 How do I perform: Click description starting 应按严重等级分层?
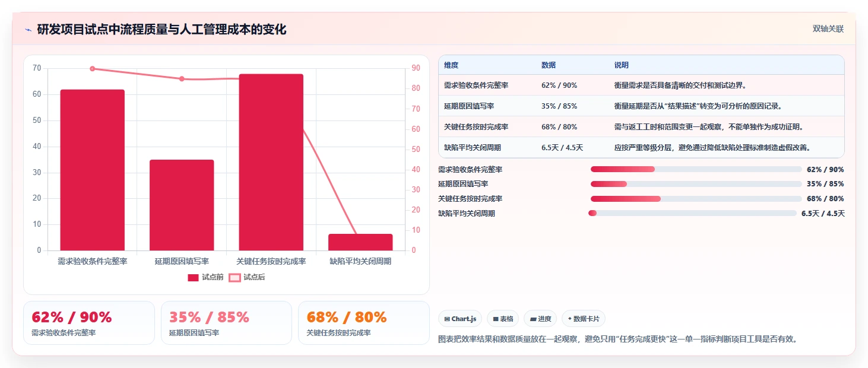(712, 148)
